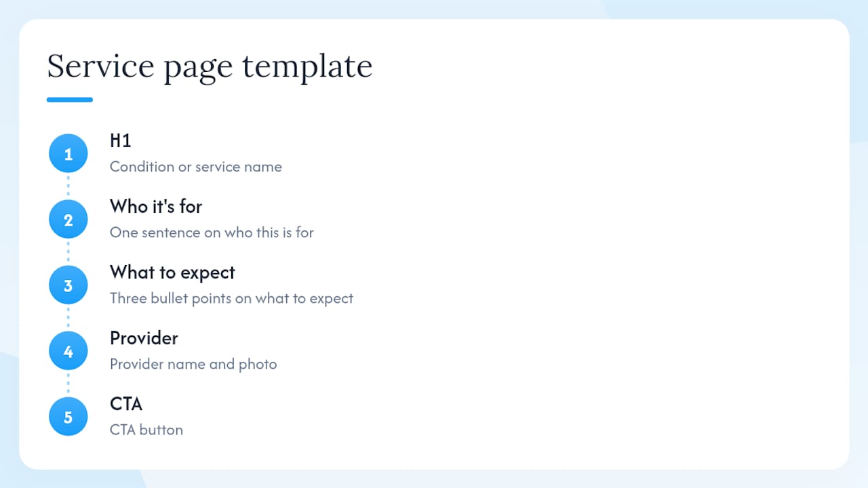Image resolution: width=868 pixels, height=488 pixels.
Task: Select the 'What to expect' heading
Action: (x=172, y=272)
